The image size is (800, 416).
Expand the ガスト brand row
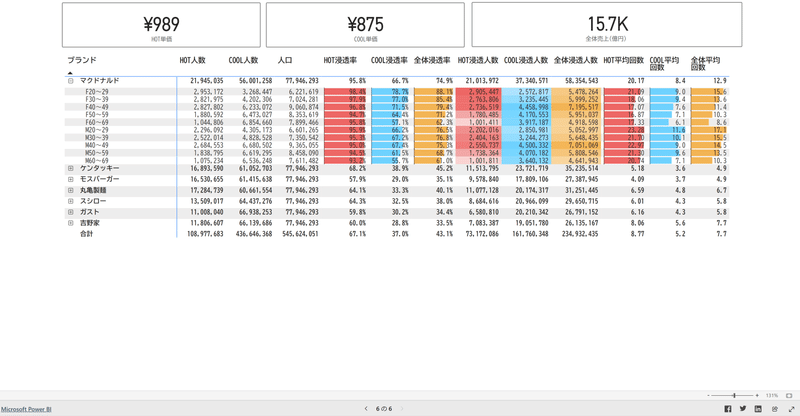71,212
